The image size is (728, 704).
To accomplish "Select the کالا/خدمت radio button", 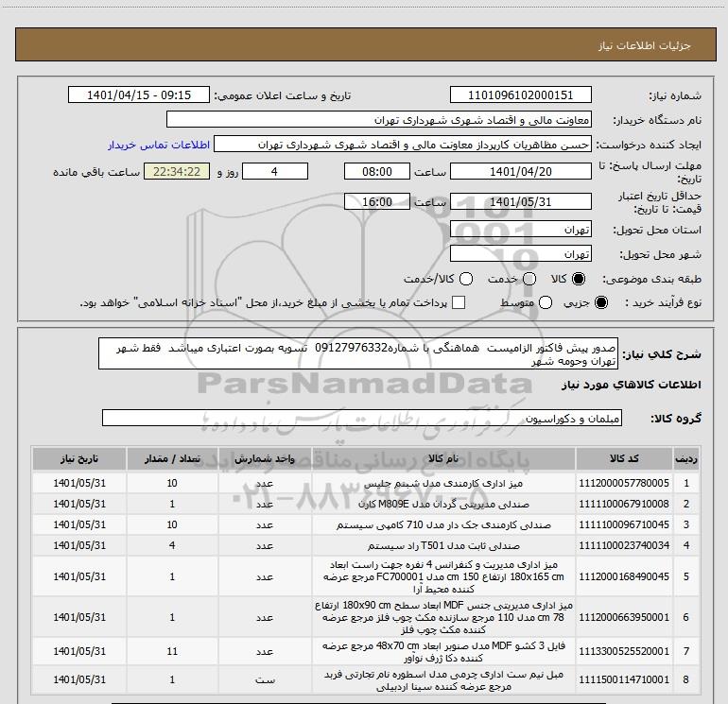I will pos(466,279).
